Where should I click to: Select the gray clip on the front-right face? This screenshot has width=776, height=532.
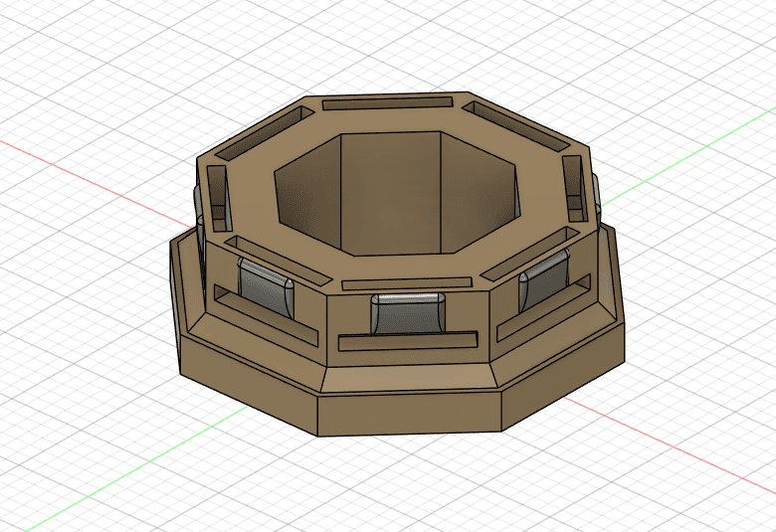pos(543,279)
